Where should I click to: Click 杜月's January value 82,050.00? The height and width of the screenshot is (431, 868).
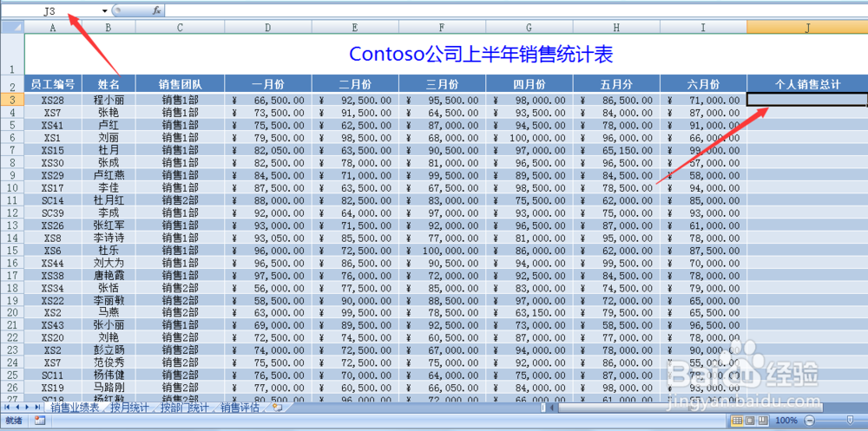click(x=268, y=150)
